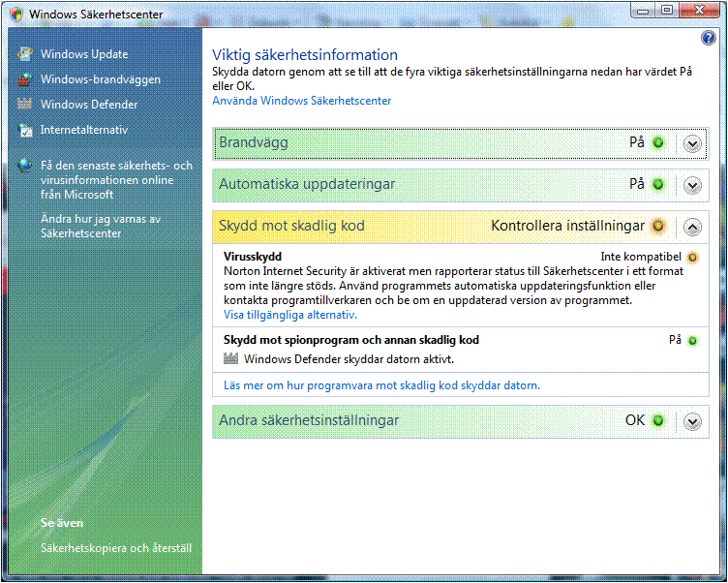The image size is (728, 583).
Task: Click the Brandvägg section header
Action: 461,143
